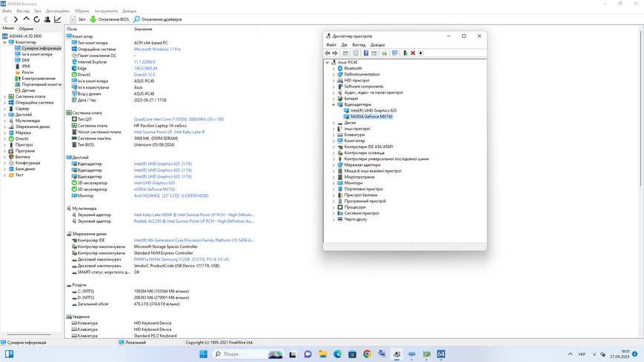Open AIDA64 taskbar icon
This screenshot has height=362, width=644.
441,354
